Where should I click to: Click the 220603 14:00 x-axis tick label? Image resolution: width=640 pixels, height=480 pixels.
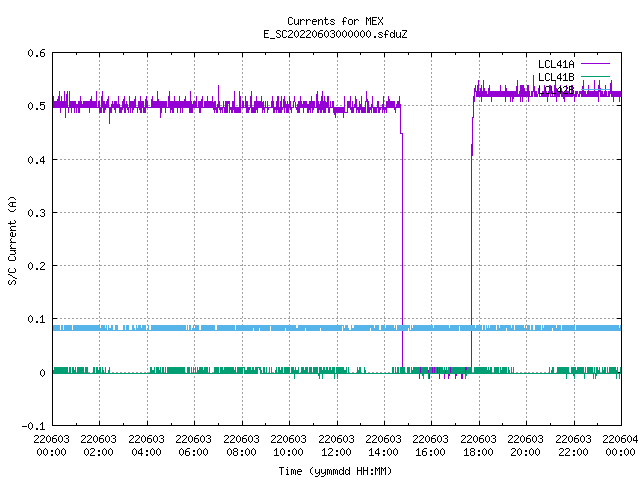pyautogui.click(x=383, y=445)
